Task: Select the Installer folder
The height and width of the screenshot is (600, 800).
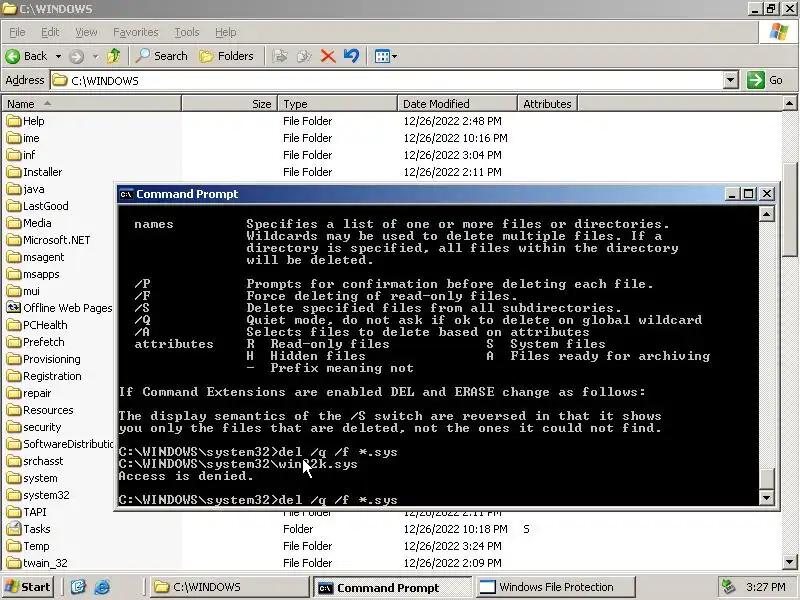Action: (x=34, y=172)
